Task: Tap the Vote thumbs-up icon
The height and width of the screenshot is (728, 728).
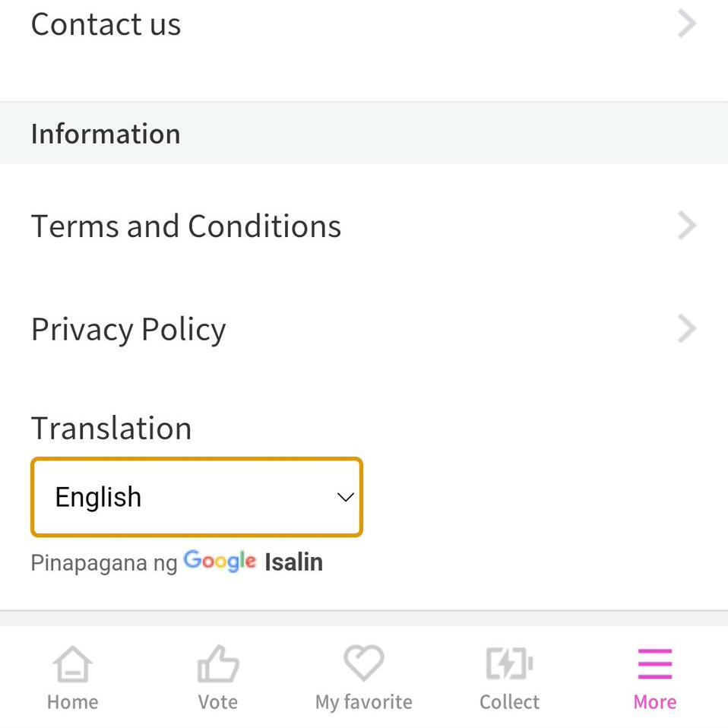Action: pyautogui.click(x=218, y=664)
